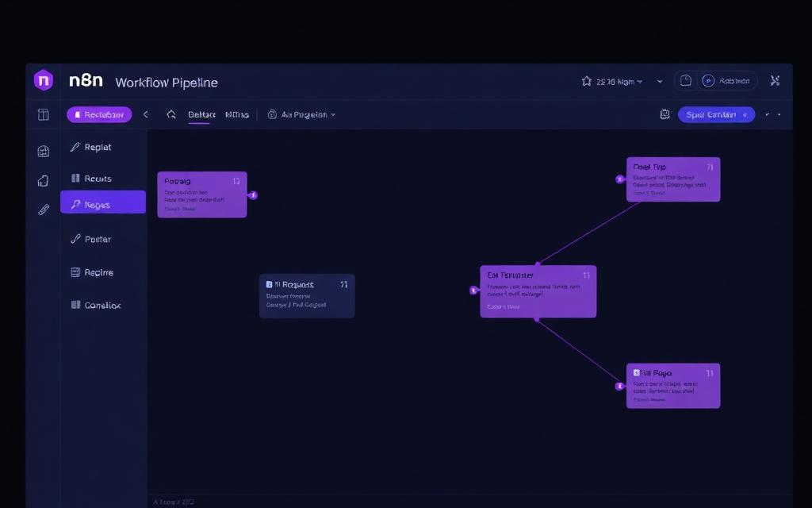Click the small icon on the bottom-right node title
This screenshot has height=508, width=812.
click(x=637, y=373)
